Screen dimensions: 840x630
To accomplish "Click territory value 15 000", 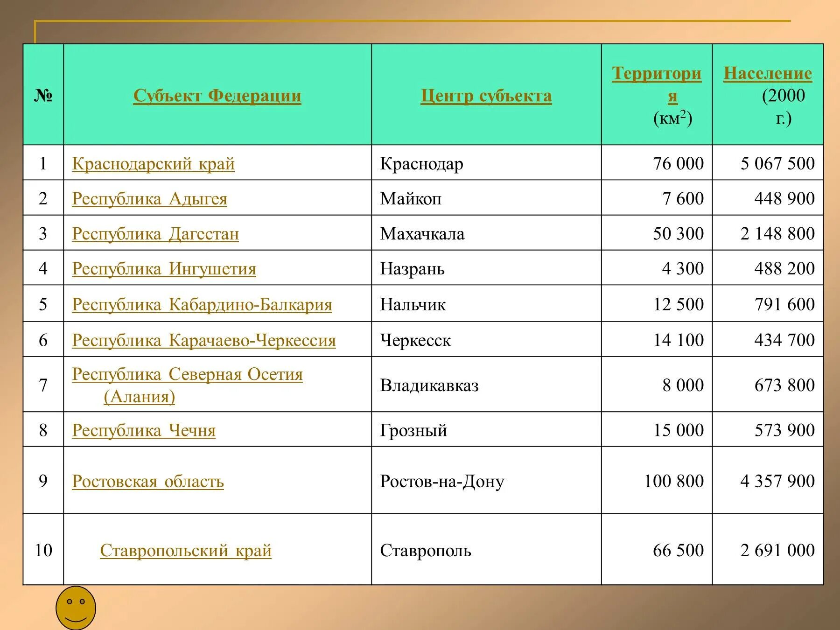I will (678, 430).
